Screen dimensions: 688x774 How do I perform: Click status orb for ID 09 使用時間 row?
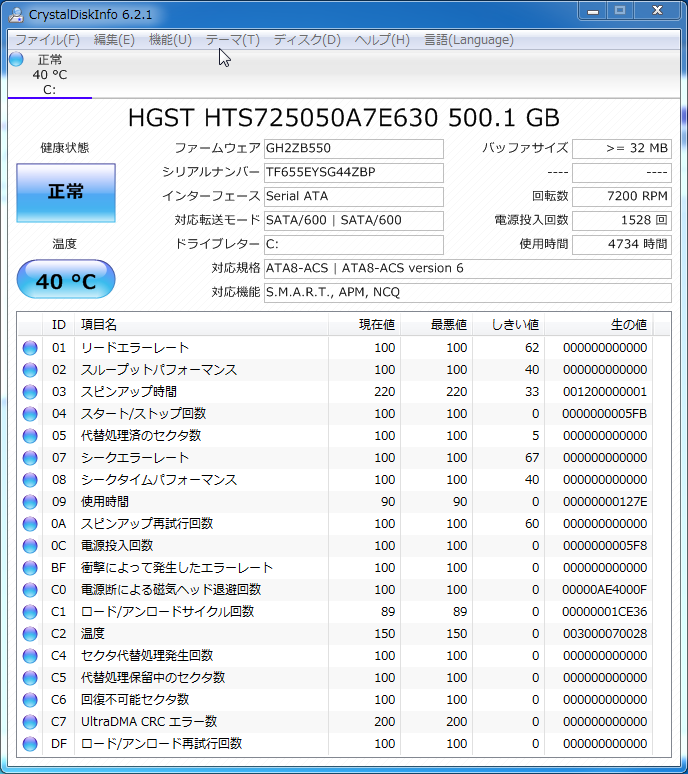pyautogui.click(x=30, y=502)
